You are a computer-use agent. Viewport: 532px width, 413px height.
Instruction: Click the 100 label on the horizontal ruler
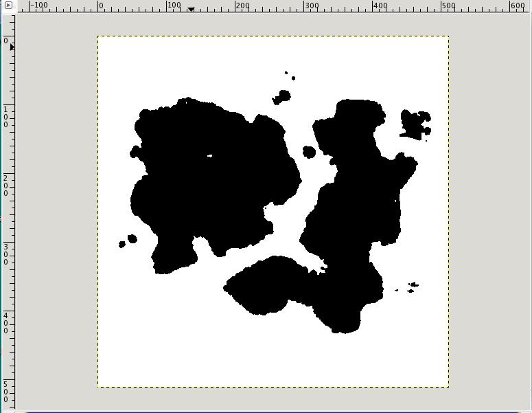pyautogui.click(x=174, y=5)
